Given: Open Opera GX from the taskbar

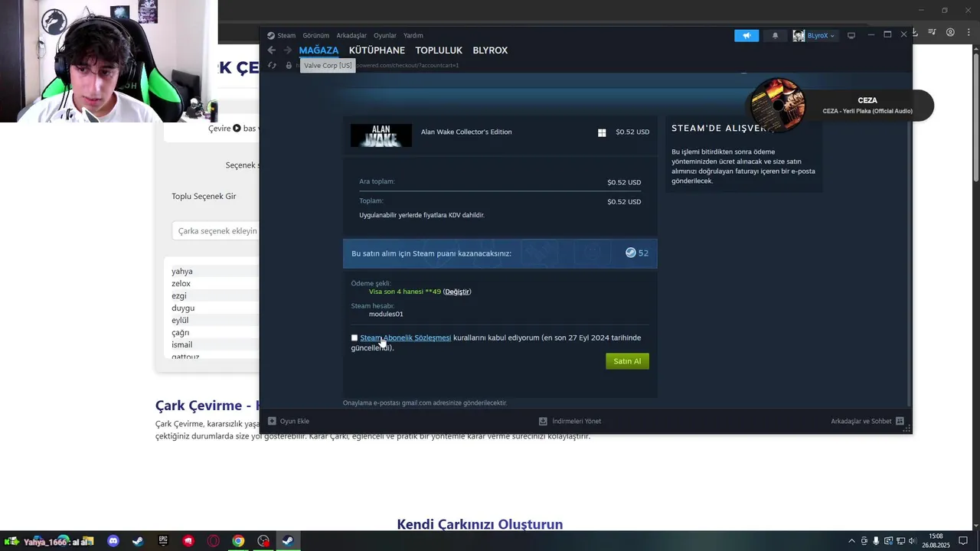Looking at the screenshot, I should coord(214,541).
